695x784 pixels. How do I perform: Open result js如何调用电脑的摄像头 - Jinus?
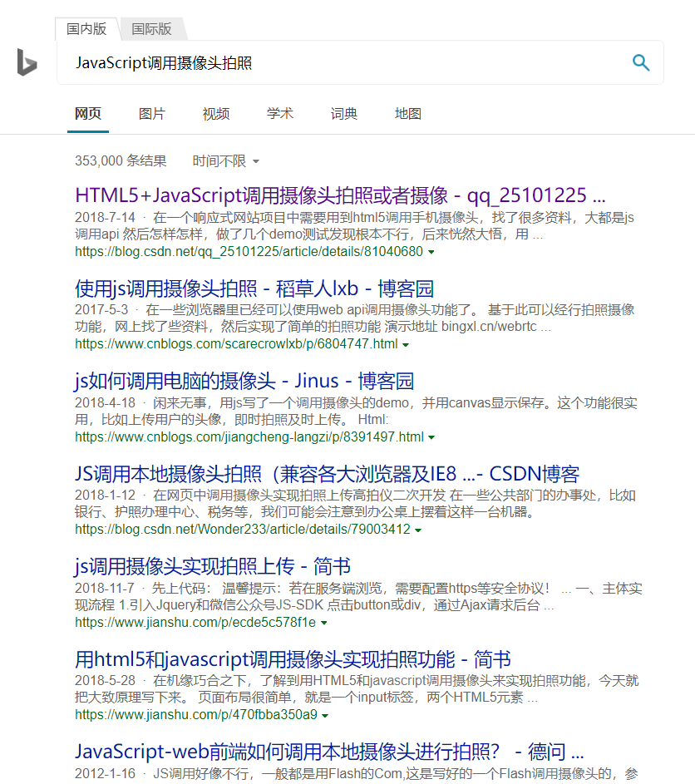click(244, 381)
